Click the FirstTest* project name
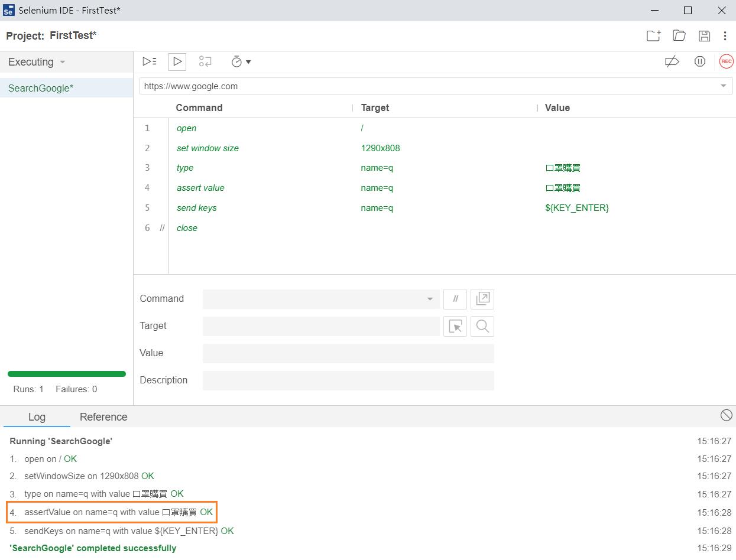The height and width of the screenshot is (560, 736). (x=73, y=35)
